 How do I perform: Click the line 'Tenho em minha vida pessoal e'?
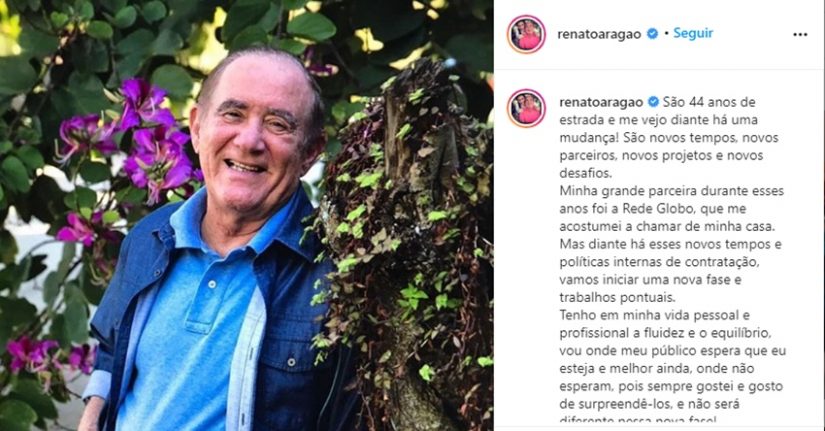pyautogui.click(x=655, y=315)
